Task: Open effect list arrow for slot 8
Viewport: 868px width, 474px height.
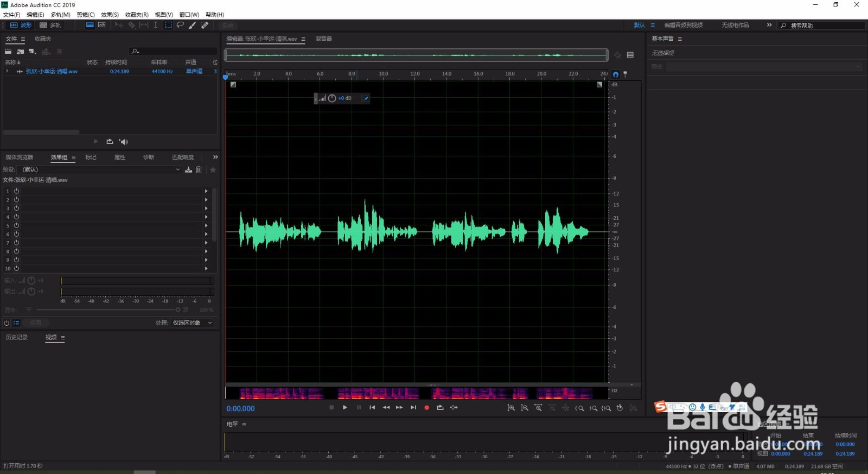Action: click(x=206, y=251)
